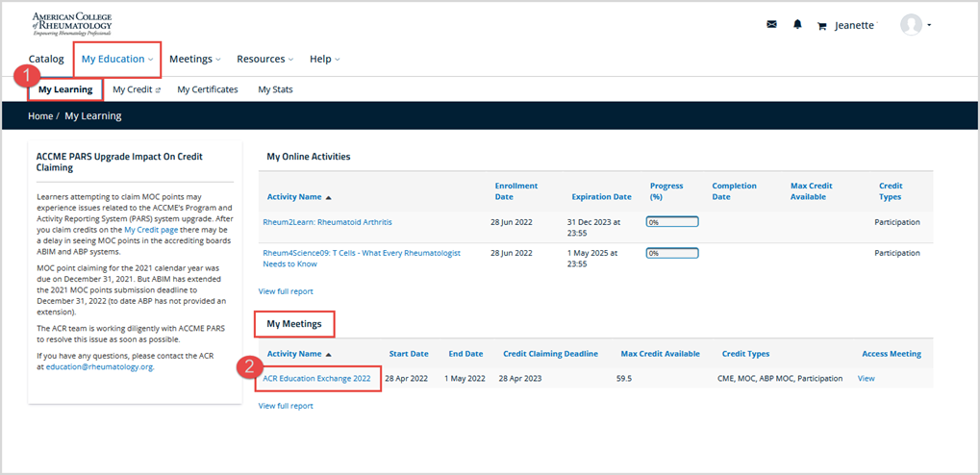Switch to the My Learning tab

pos(65,89)
